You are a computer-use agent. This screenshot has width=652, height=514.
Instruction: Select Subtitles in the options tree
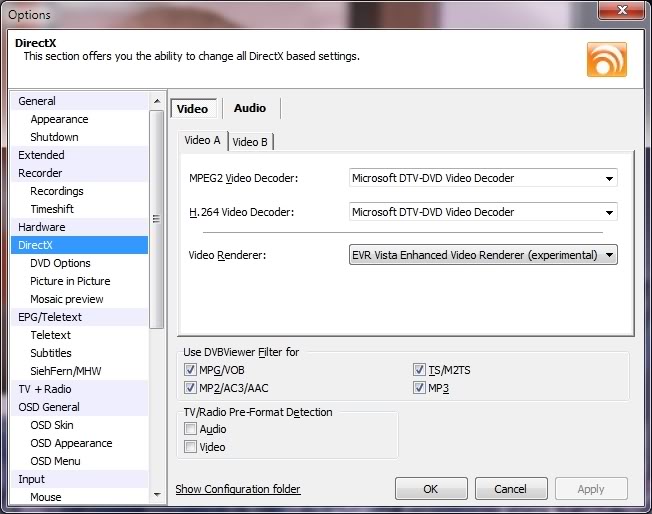tap(79, 353)
